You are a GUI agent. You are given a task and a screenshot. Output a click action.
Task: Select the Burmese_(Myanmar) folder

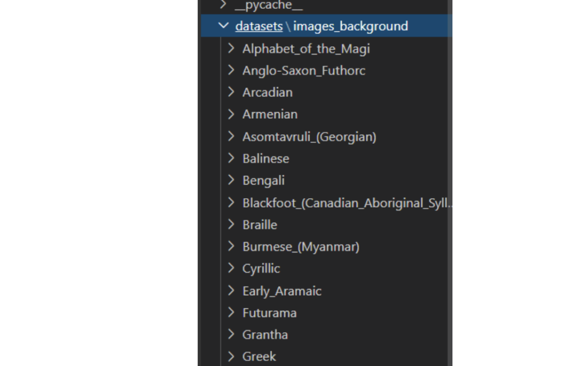click(301, 247)
